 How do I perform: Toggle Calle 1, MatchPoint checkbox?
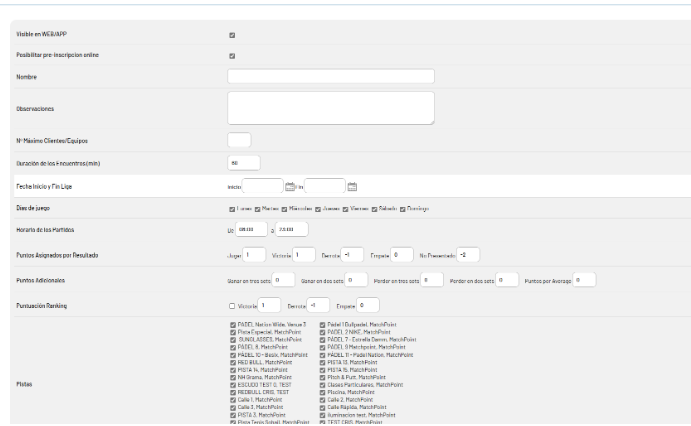click(x=233, y=400)
